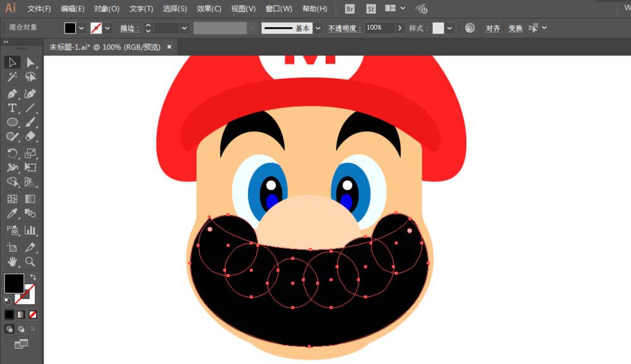Click the isolate selected object icon
This screenshot has height=364, width=631.
pyautogui.click(x=533, y=28)
